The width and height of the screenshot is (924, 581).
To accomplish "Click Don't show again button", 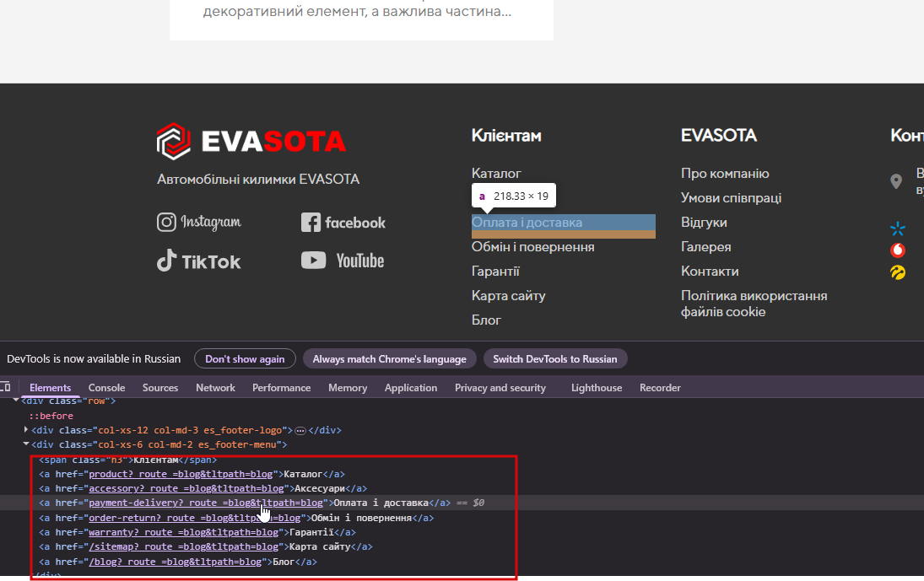I will [245, 358].
